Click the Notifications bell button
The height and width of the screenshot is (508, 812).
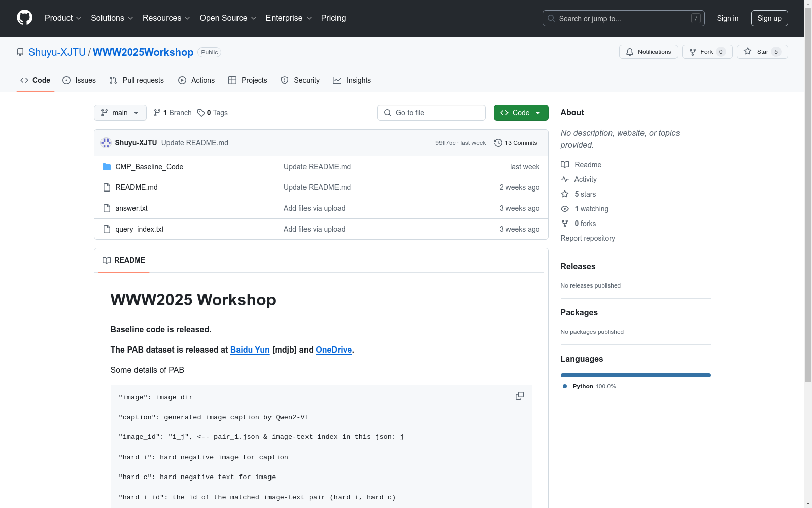(649, 52)
